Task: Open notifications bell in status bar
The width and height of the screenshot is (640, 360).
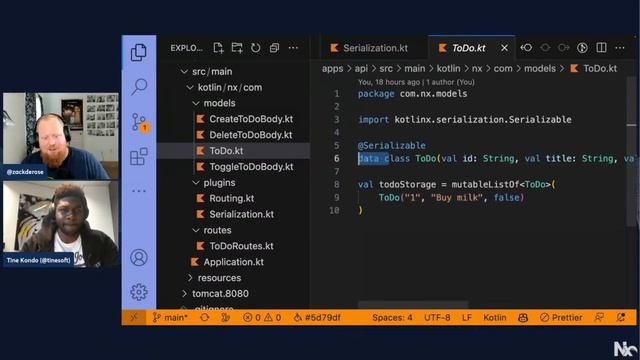Action: [620, 317]
